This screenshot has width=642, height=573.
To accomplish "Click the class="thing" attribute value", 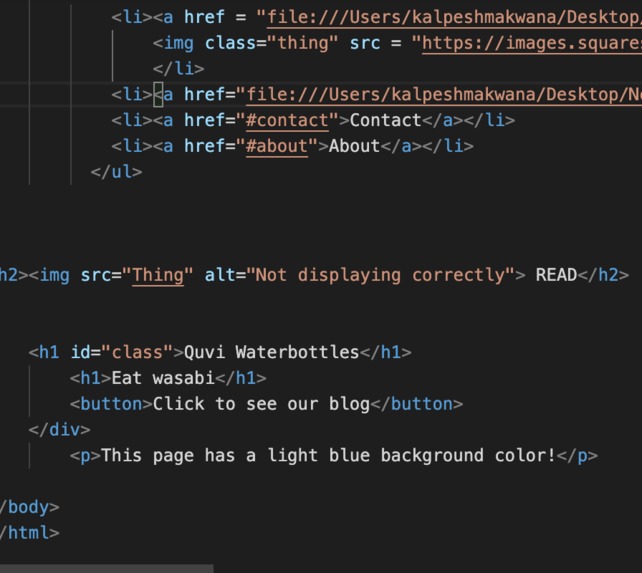I will [x=303, y=43].
